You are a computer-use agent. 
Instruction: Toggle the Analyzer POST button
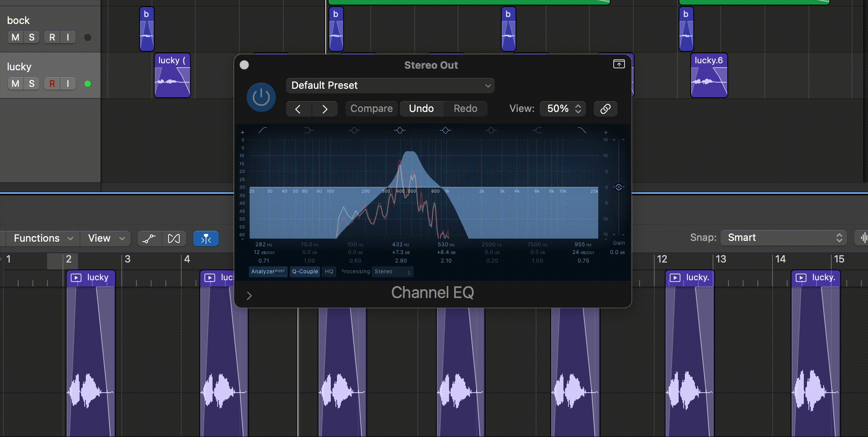pyautogui.click(x=268, y=272)
